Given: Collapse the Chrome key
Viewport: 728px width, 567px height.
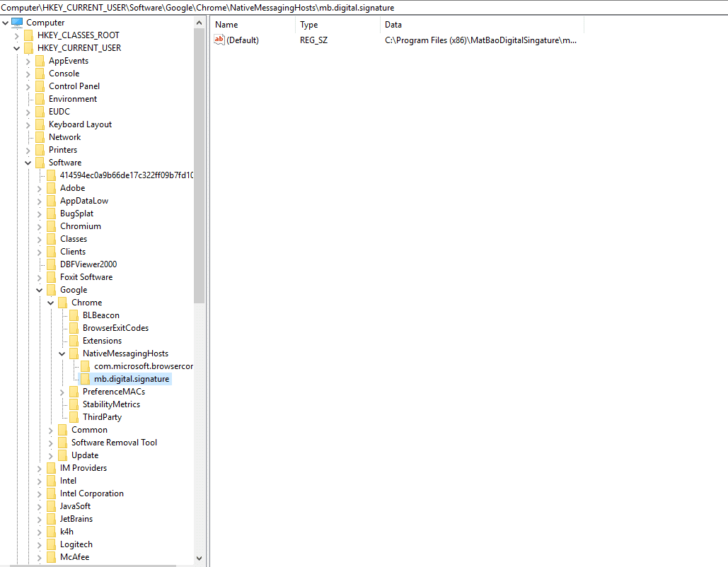Looking at the screenshot, I should 51,303.
